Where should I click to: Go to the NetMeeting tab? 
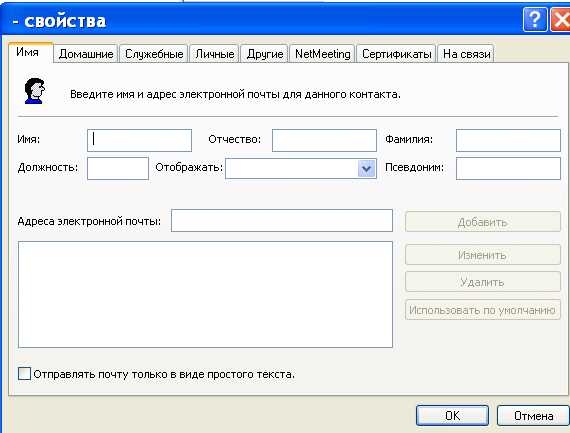[x=322, y=54]
